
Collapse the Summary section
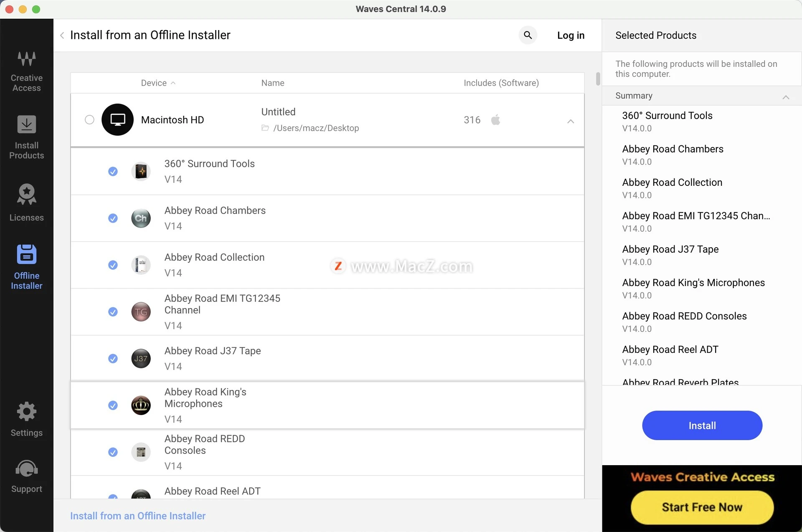[x=786, y=97]
